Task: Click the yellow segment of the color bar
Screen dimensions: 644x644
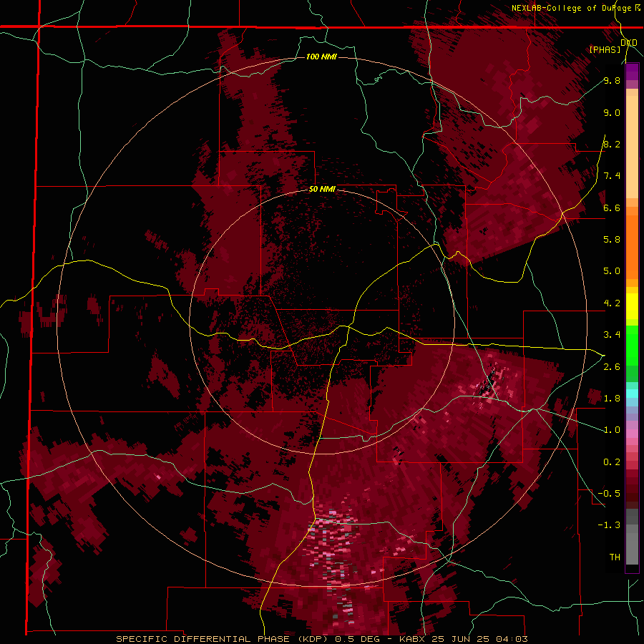Action: coord(632,306)
